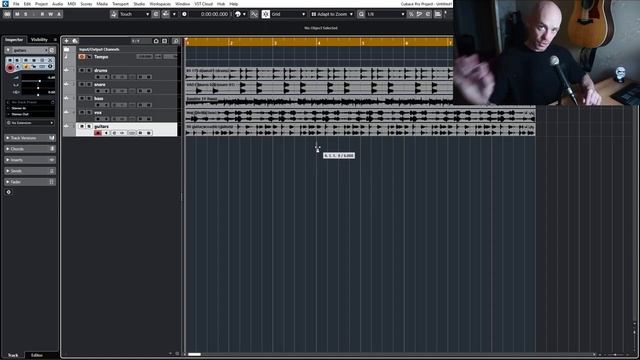
Task: Select the Track tab at bottom left
Action: pyautogui.click(x=13, y=355)
